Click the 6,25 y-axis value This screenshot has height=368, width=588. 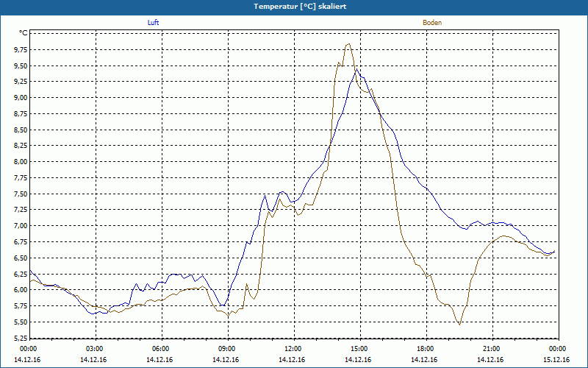pyautogui.click(x=21, y=274)
